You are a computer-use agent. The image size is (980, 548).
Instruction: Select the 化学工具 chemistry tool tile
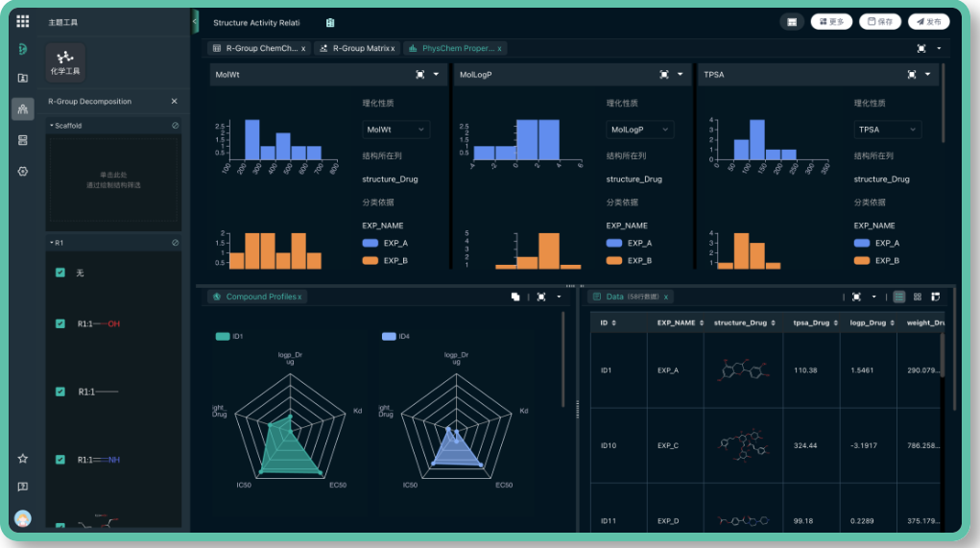pyautogui.click(x=65, y=62)
